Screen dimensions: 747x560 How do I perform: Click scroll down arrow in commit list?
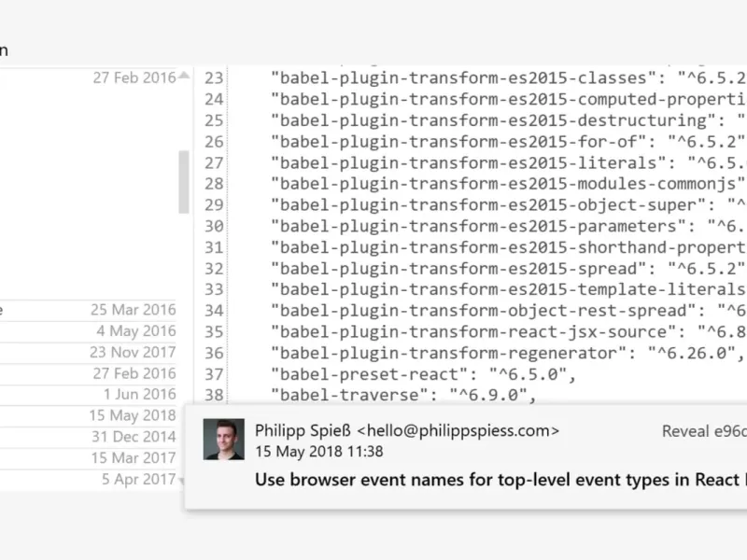[182, 481]
